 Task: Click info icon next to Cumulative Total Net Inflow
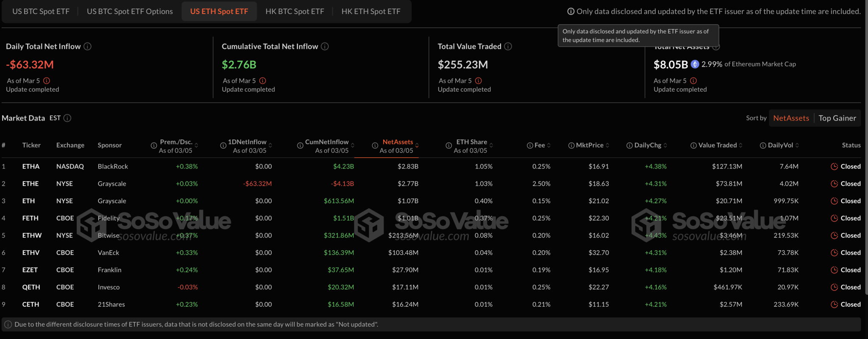[x=325, y=46]
